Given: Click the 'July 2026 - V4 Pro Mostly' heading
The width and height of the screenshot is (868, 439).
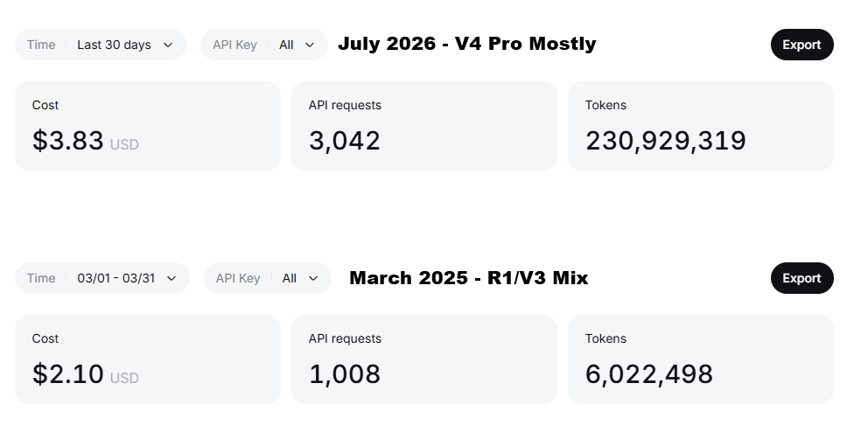Looking at the screenshot, I should [467, 44].
